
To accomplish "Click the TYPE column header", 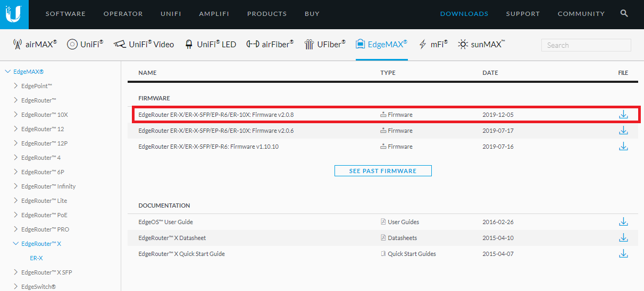I will tap(388, 73).
